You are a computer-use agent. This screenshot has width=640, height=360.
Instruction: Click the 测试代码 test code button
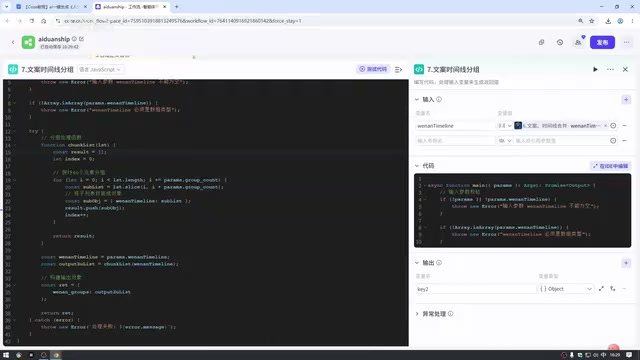(373, 69)
